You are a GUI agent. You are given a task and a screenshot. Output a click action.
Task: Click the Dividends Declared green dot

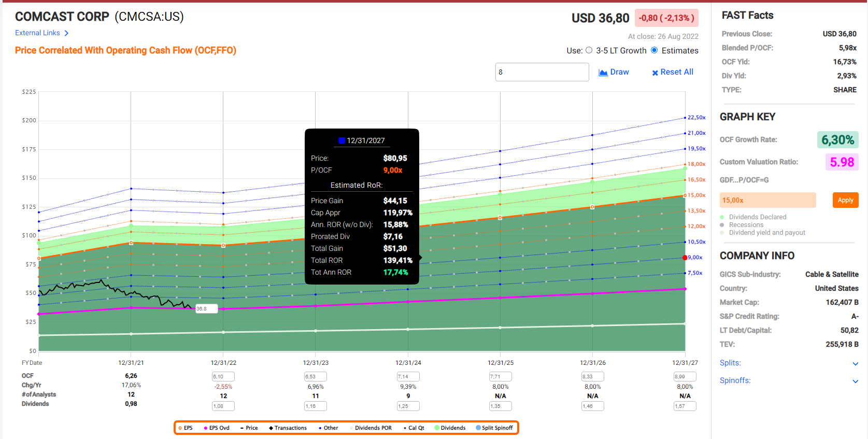(722, 217)
